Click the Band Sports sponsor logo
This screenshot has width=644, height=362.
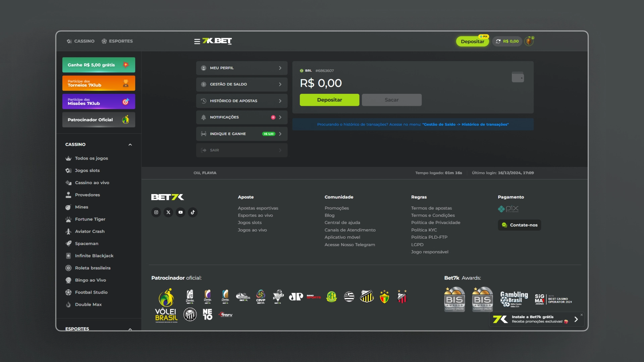click(314, 297)
